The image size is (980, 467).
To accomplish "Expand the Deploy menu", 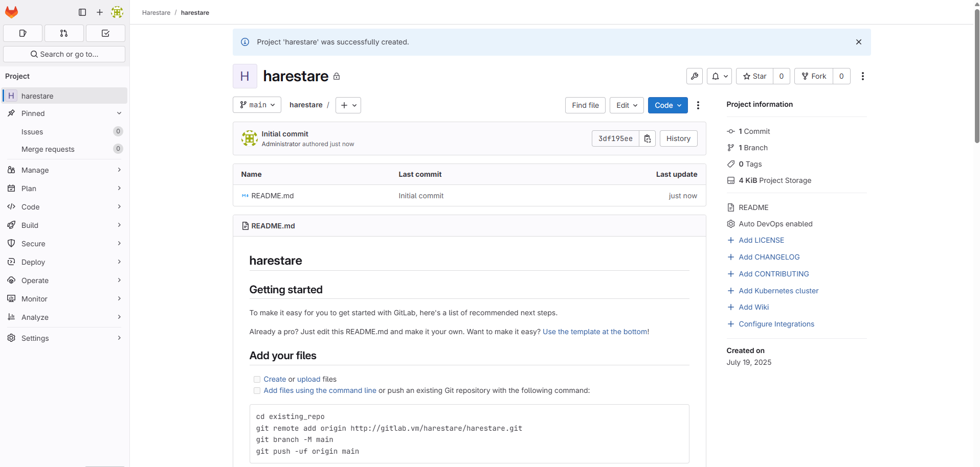I will coord(65,262).
